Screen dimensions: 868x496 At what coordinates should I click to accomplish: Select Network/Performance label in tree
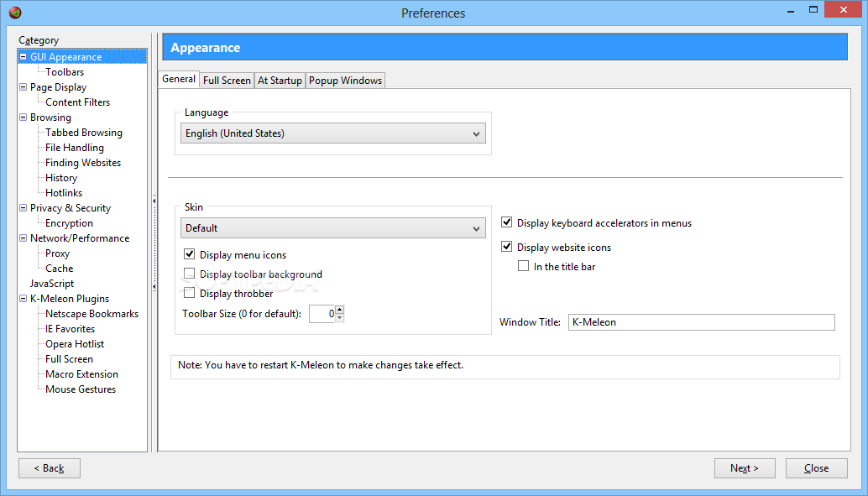[80, 238]
